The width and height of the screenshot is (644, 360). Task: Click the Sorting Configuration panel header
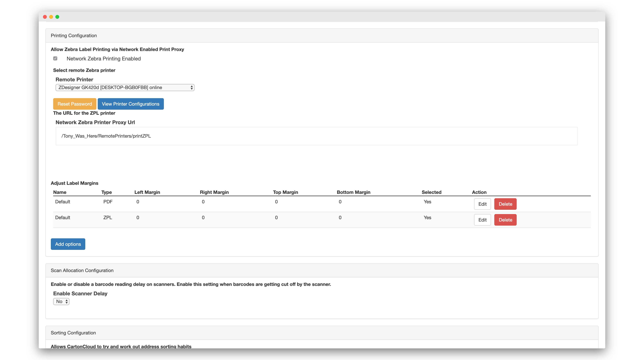click(x=73, y=333)
